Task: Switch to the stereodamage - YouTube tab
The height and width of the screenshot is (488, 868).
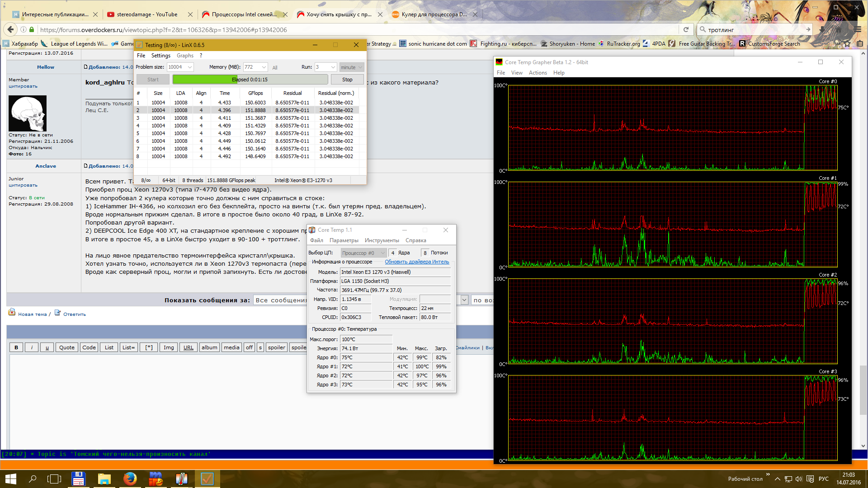Action: [147, 14]
